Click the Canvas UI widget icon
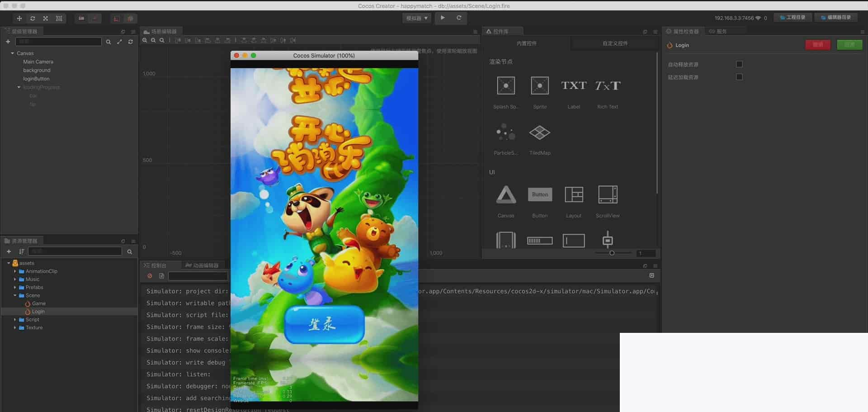Image resolution: width=868 pixels, height=412 pixels. pos(505,195)
